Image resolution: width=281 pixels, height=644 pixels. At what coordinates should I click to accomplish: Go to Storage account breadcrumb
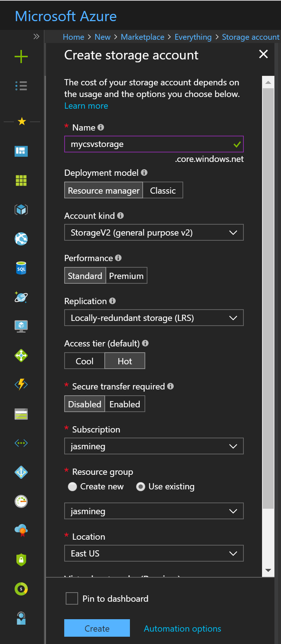(251, 37)
